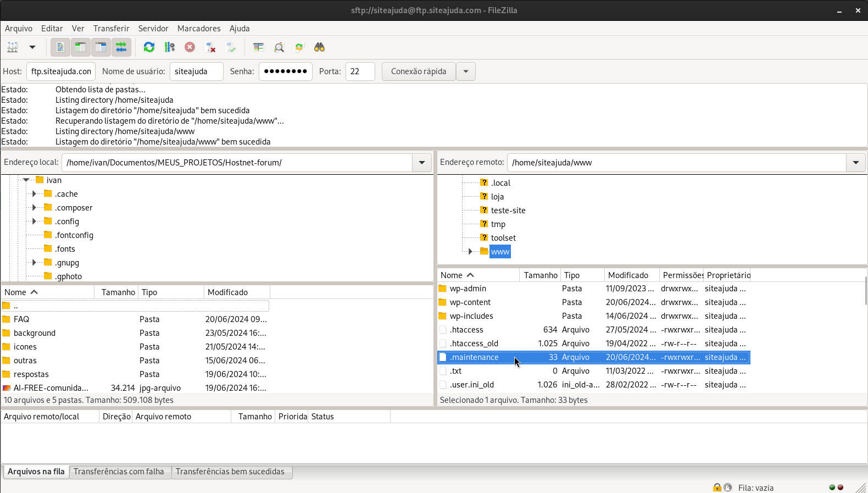
Task: Click the Porta input field
Action: click(x=360, y=71)
